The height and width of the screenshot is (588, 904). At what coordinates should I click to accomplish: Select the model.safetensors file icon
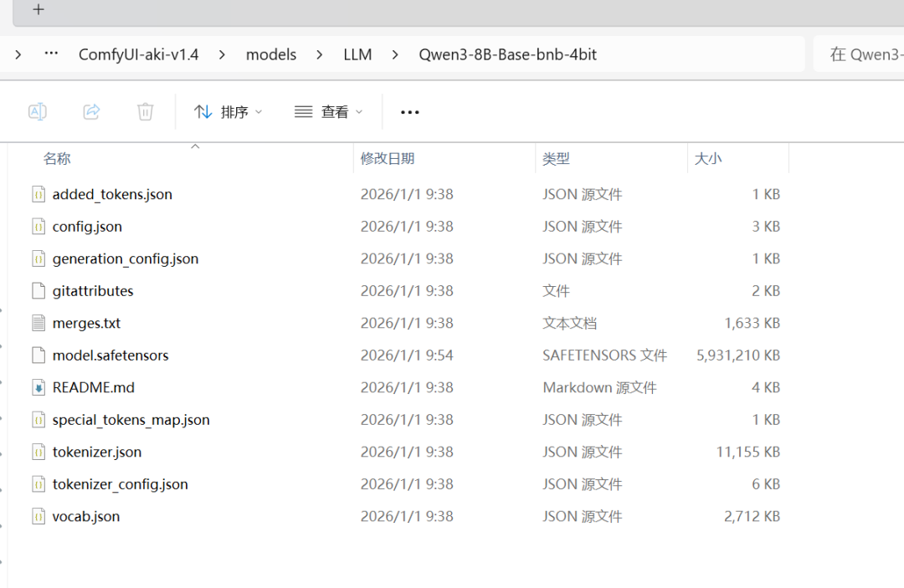coord(39,355)
